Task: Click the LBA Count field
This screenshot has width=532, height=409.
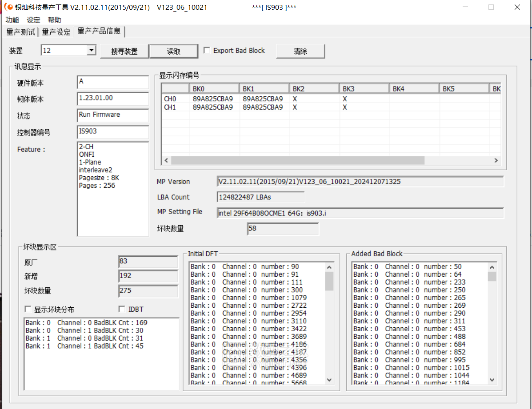Action: 260,197
